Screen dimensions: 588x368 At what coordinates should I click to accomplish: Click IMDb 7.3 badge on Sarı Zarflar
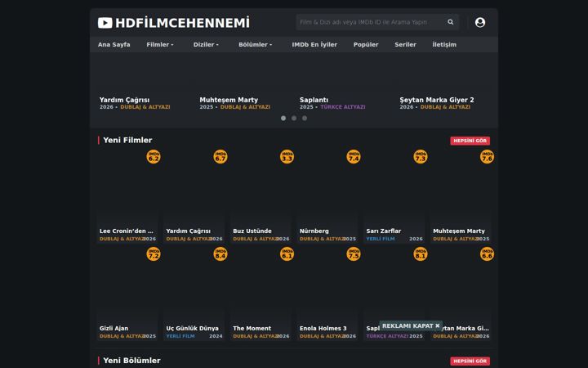click(421, 156)
